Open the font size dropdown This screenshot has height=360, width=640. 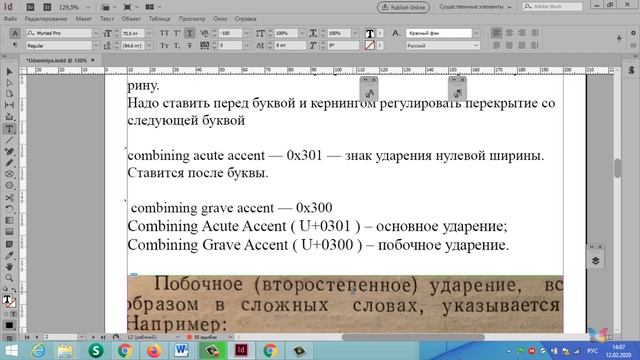click(x=149, y=33)
